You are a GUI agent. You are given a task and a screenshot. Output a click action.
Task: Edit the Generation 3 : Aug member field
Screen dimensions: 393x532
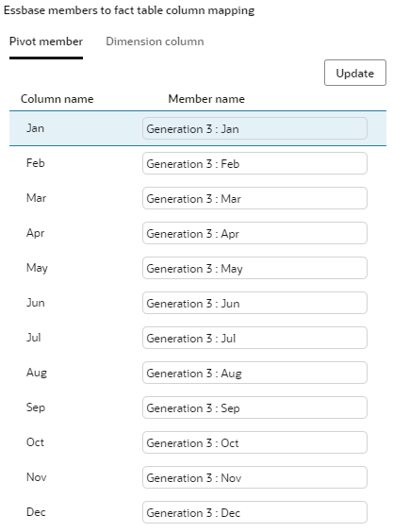(254, 373)
